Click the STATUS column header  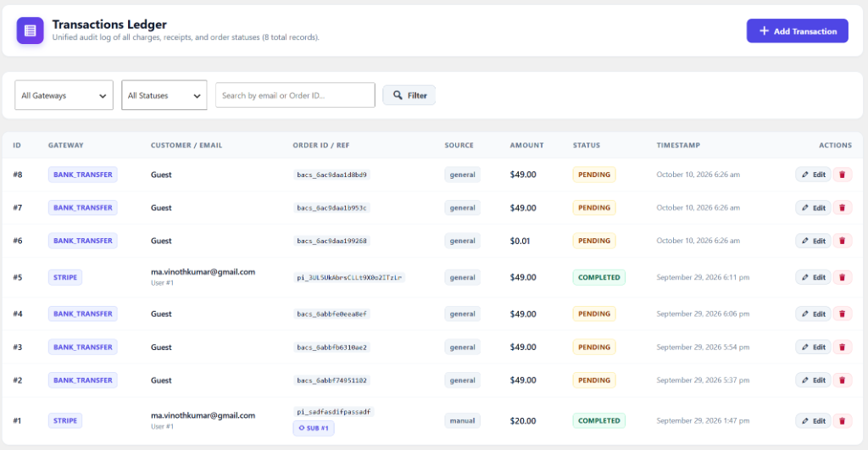(x=587, y=145)
